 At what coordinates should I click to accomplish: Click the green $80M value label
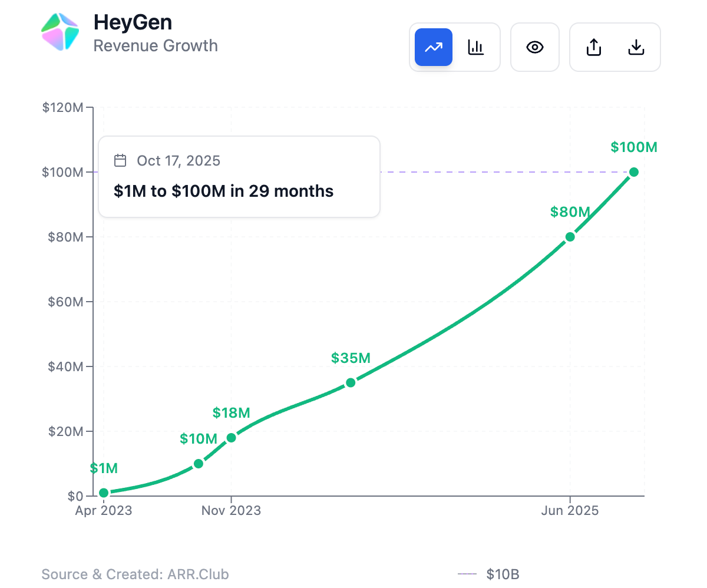570,212
